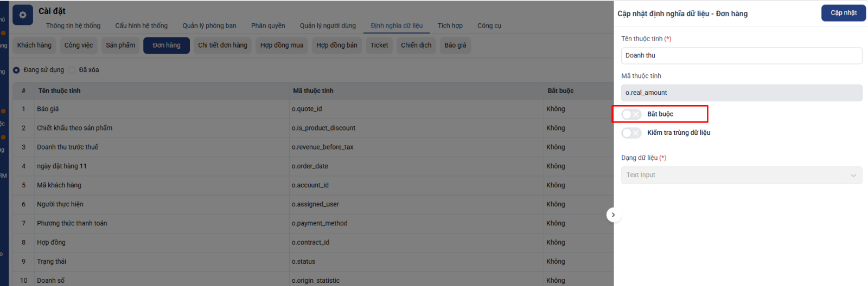868x286 pixels.
Task: Open the Định nghĩa dữ liệu tab
Action: [x=397, y=25]
